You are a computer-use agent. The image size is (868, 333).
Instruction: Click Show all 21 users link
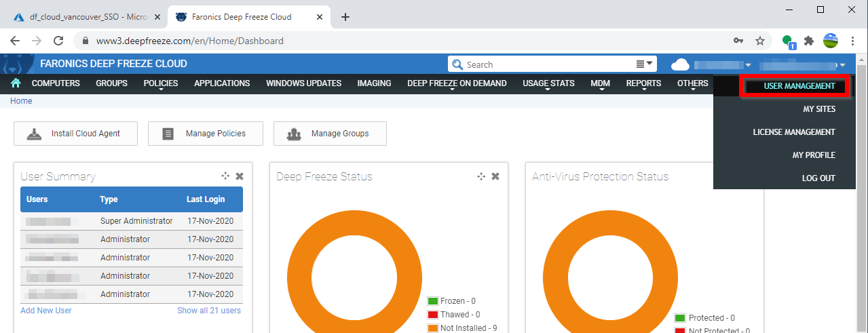click(x=209, y=311)
